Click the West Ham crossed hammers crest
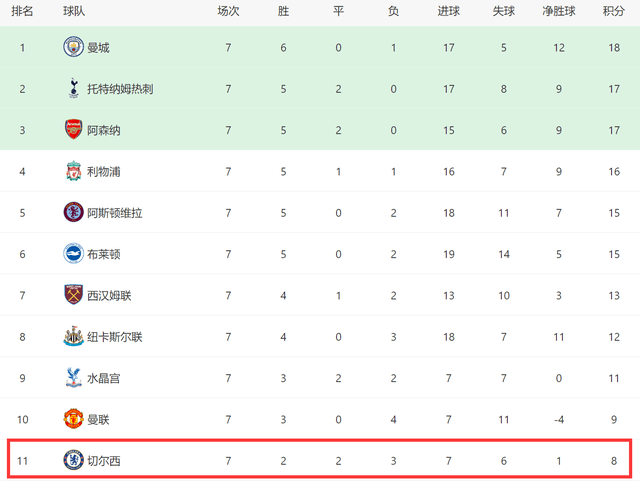640x484 pixels. (73, 295)
